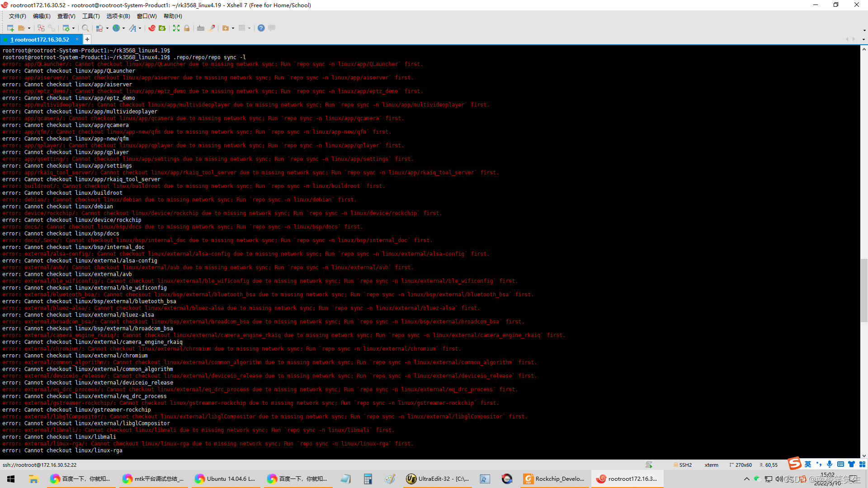The image size is (868, 488).
Task: Expand the font settings dropdown arrow
Action: [140, 28]
